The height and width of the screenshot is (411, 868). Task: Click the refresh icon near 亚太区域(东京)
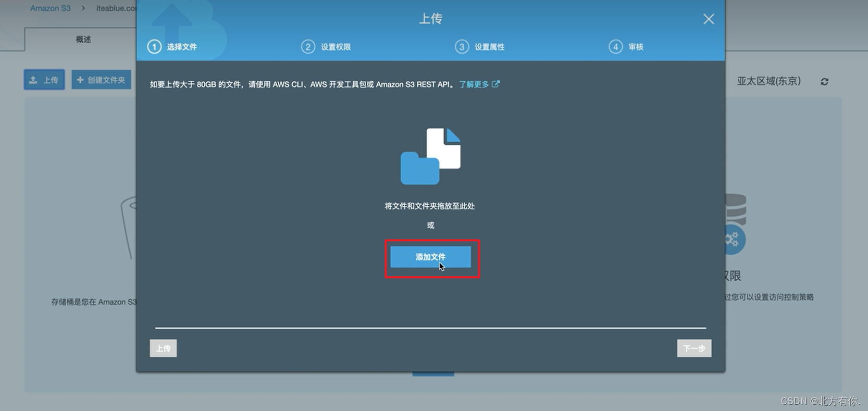[x=824, y=82]
